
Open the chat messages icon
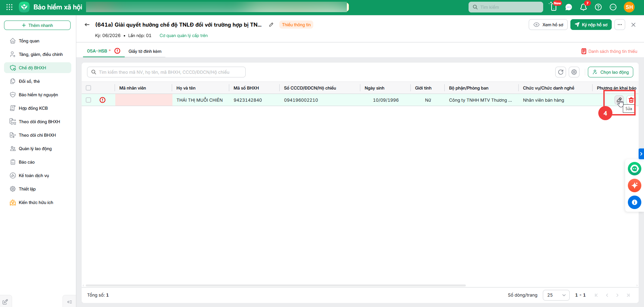pyautogui.click(x=569, y=7)
